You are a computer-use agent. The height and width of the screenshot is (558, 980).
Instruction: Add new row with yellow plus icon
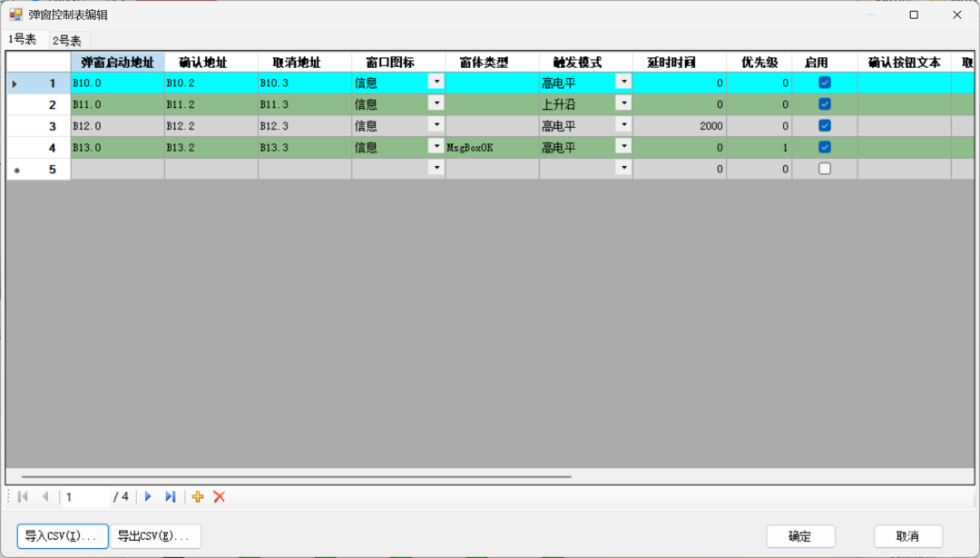click(198, 497)
